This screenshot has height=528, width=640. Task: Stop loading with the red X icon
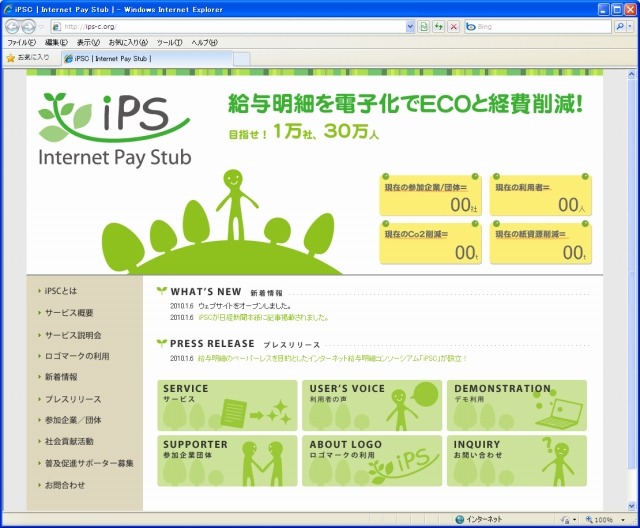pos(453,27)
